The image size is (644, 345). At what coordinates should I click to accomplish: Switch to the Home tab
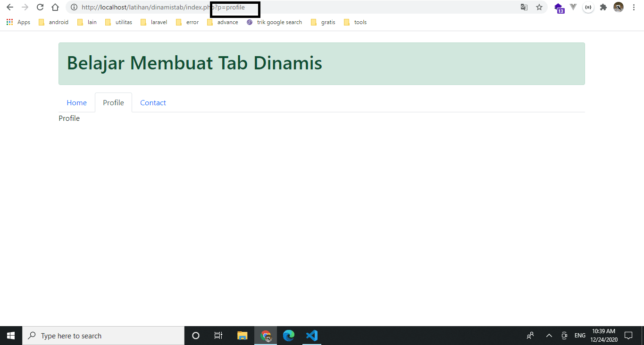click(76, 102)
